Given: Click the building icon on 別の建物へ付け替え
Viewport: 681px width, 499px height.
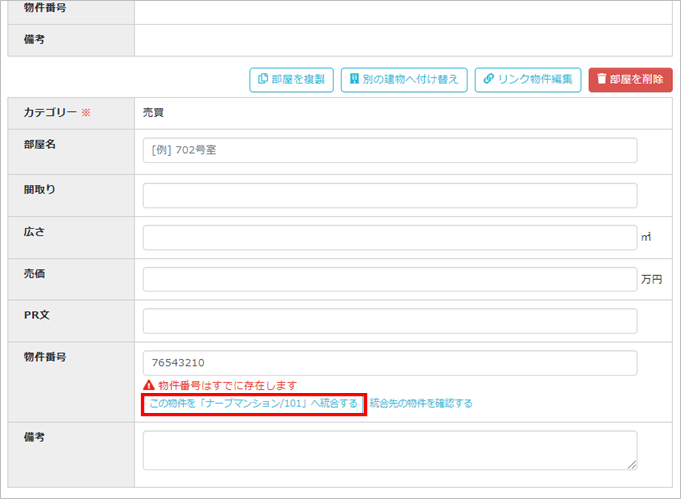Looking at the screenshot, I should point(354,80).
